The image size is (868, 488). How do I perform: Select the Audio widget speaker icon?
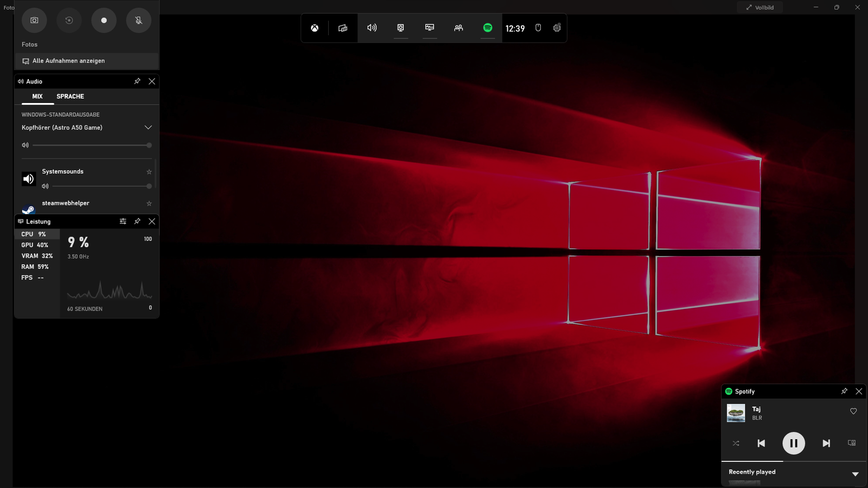click(372, 28)
